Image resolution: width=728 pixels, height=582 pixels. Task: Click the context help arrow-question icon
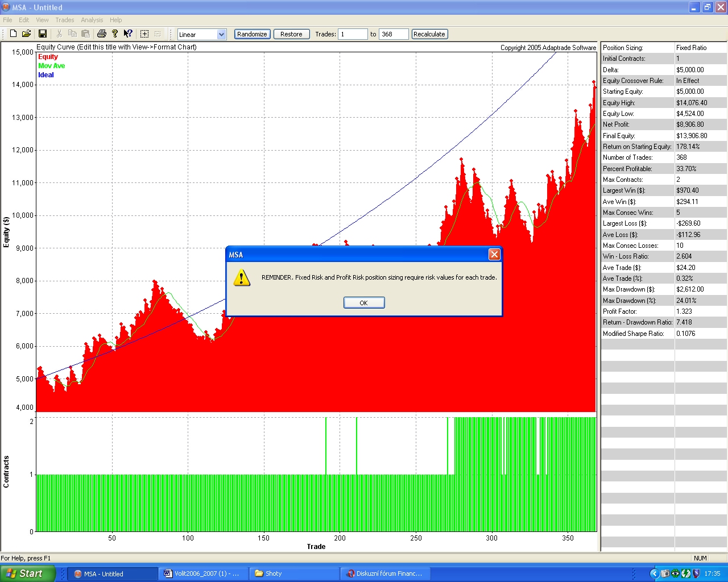tap(128, 34)
